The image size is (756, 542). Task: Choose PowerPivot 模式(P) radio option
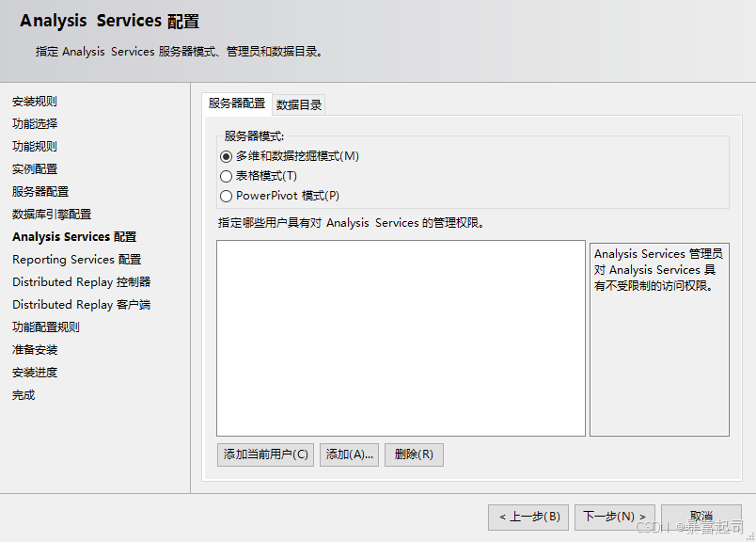click(x=226, y=196)
